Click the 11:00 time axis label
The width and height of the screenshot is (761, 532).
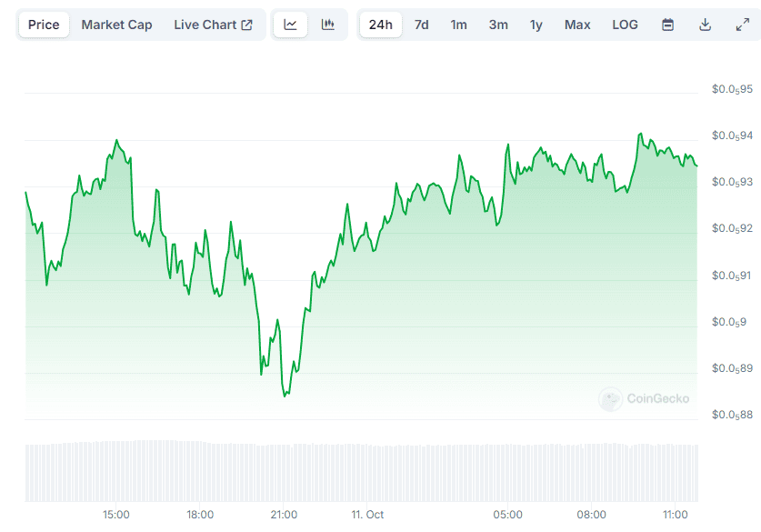(x=676, y=515)
